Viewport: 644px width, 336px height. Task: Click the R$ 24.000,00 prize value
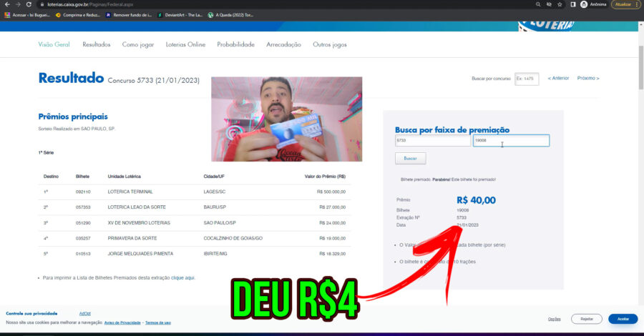coord(332,223)
